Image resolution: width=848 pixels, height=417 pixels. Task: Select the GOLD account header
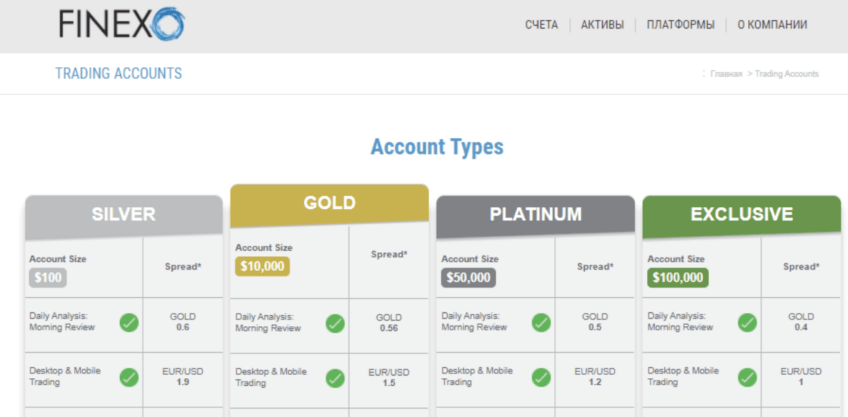pyautogui.click(x=329, y=203)
